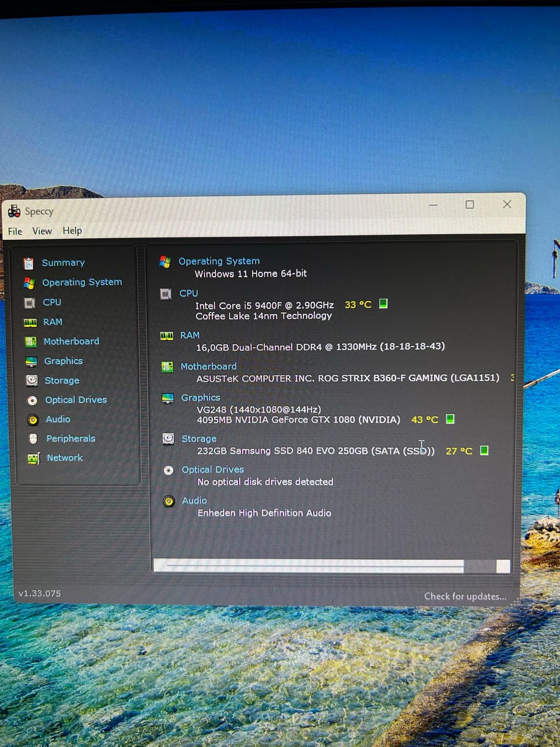
Task: Click the Operating System heading link in summary
Action: (219, 261)
